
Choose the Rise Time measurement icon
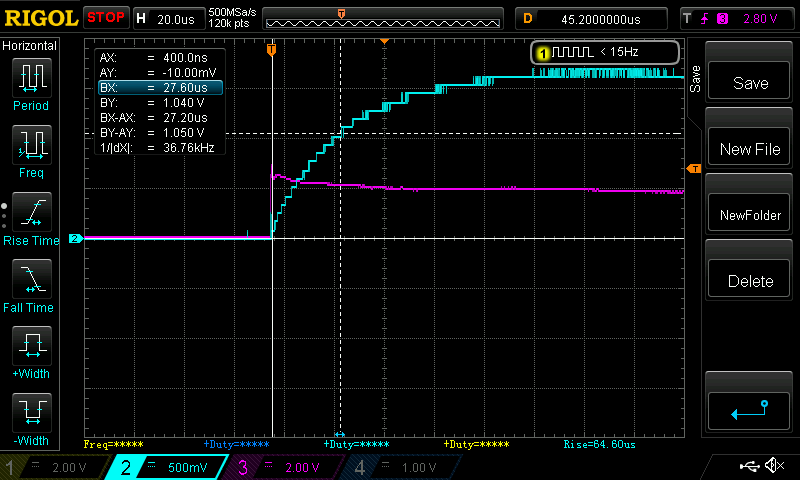[32, 216]
